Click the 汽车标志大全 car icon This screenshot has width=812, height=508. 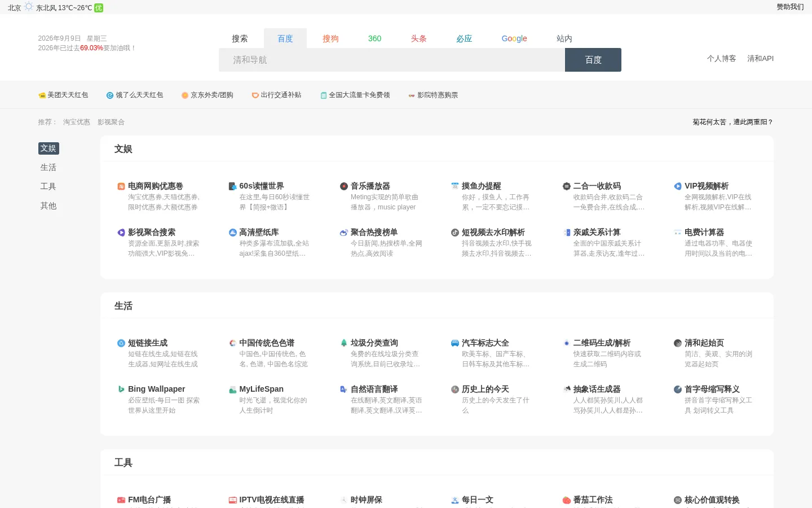[455, 343]
